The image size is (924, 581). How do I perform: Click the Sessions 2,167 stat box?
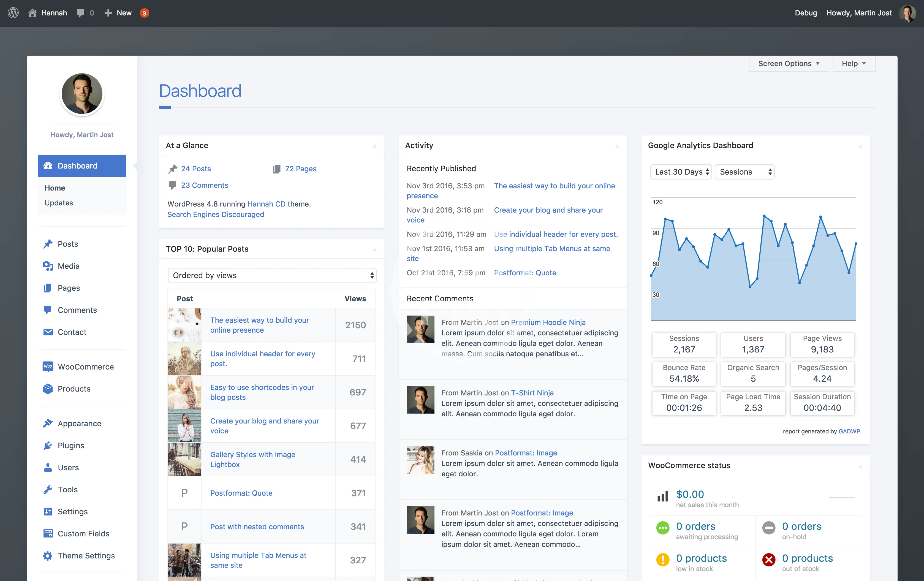684,344
